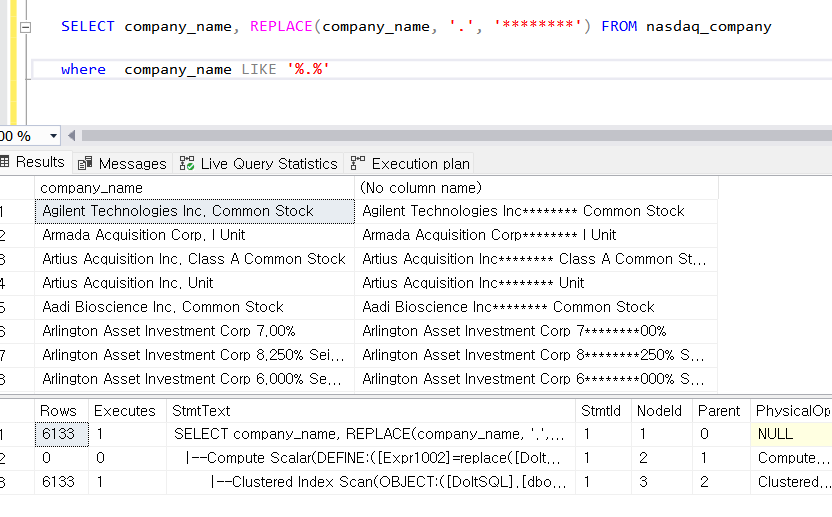The height and width of the screenshot is (517, 832).
Task: Click nasdaq_company table name in query
Action: click(708, 27)
